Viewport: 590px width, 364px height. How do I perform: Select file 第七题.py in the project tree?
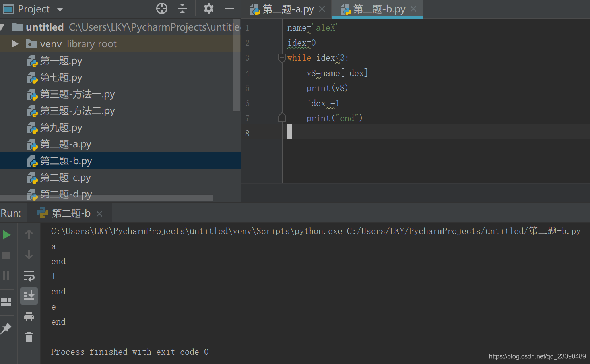61,77
